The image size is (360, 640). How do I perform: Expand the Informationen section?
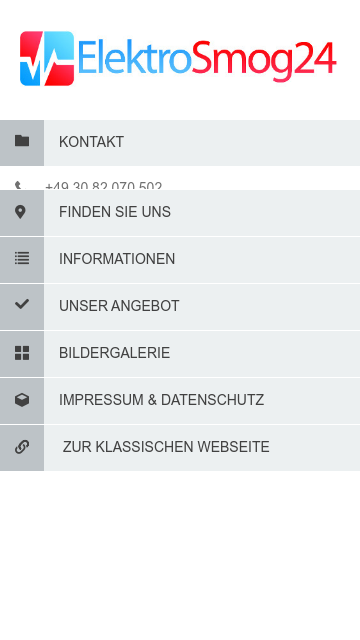click(x=180, y=260)
